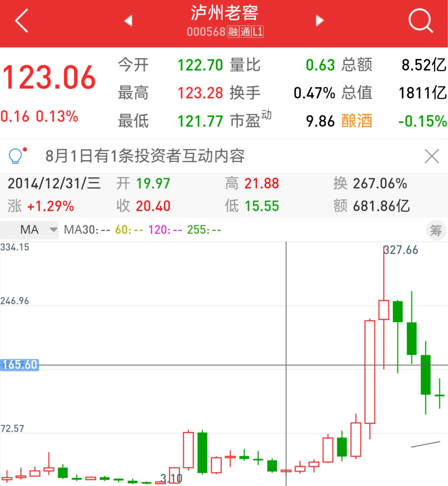Tap the 量比 0.63 value
448x486 pixels.
[x=320, y=65]
